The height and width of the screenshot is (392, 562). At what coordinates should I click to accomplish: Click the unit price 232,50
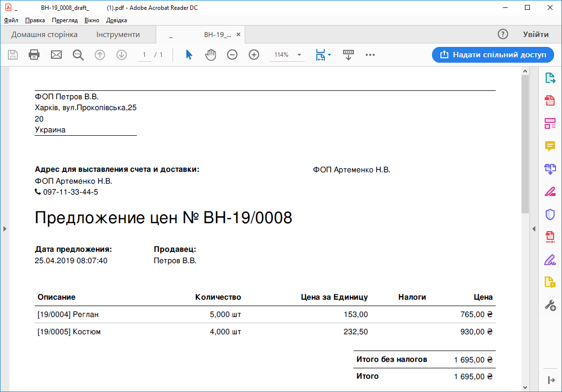pyautogui.click(x=356, y=332)
